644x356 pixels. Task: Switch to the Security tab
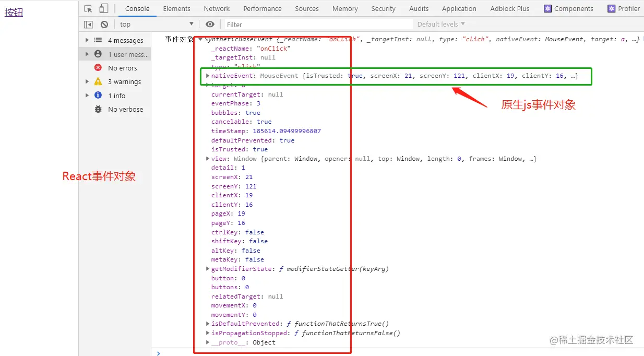pos(384,8)
